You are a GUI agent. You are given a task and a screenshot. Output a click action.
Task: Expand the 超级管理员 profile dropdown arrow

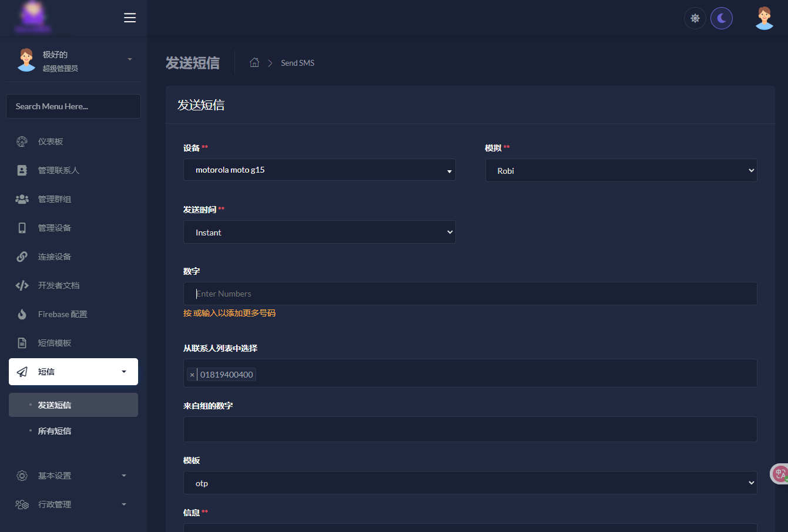[130, 59]
